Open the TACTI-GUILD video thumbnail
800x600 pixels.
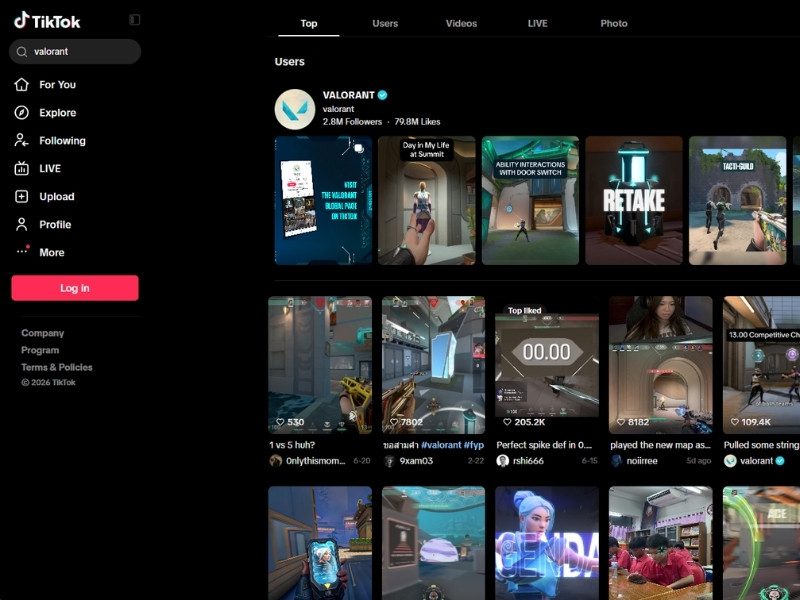click(x=737, y=201)
